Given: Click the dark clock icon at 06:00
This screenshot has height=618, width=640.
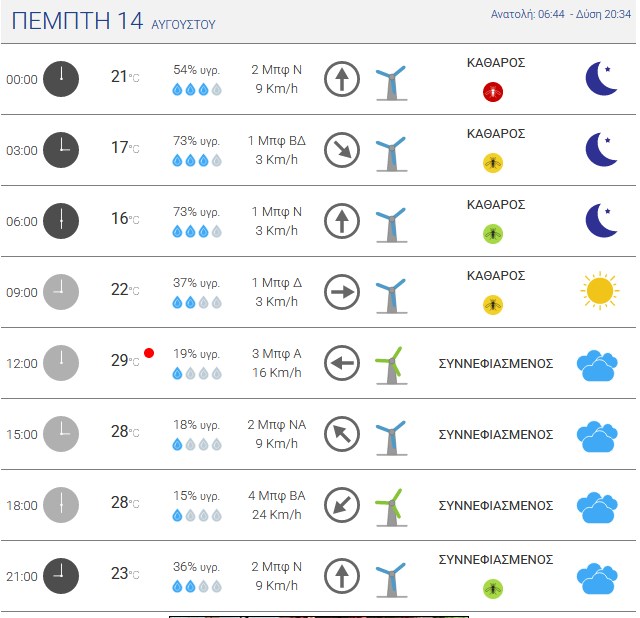Looking at the screenshot, I should (61, 221).
